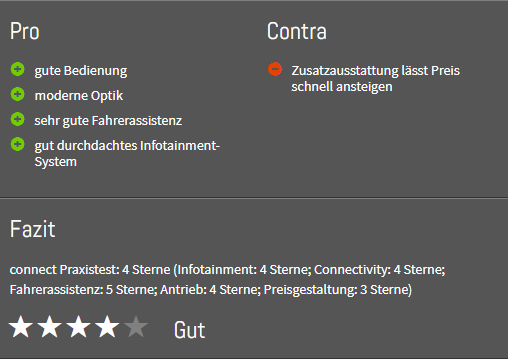Select the fourth white rating star
Image resolution: width=508 pixels, height=360 pixels.
pos(107,327)
